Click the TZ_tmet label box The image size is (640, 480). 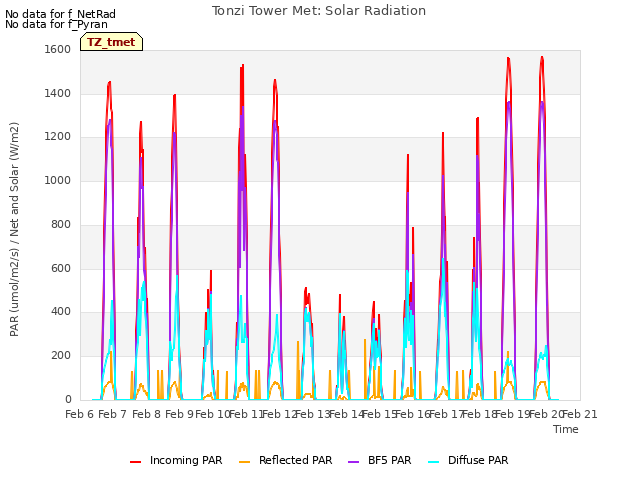(111, 42)
